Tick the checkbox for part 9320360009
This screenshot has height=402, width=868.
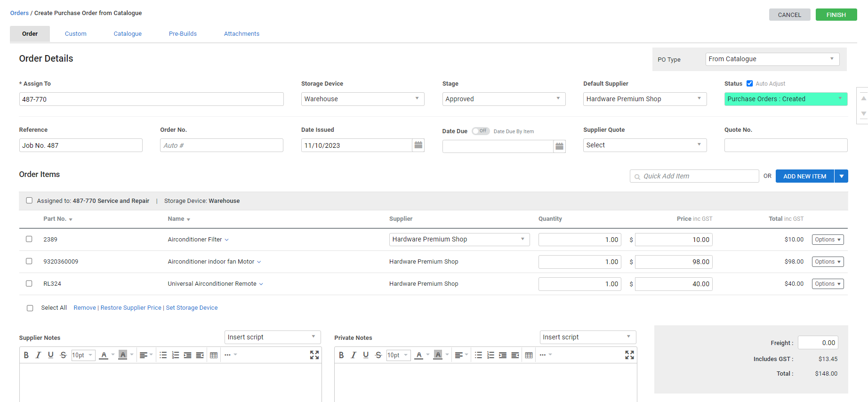pos(29,261)
